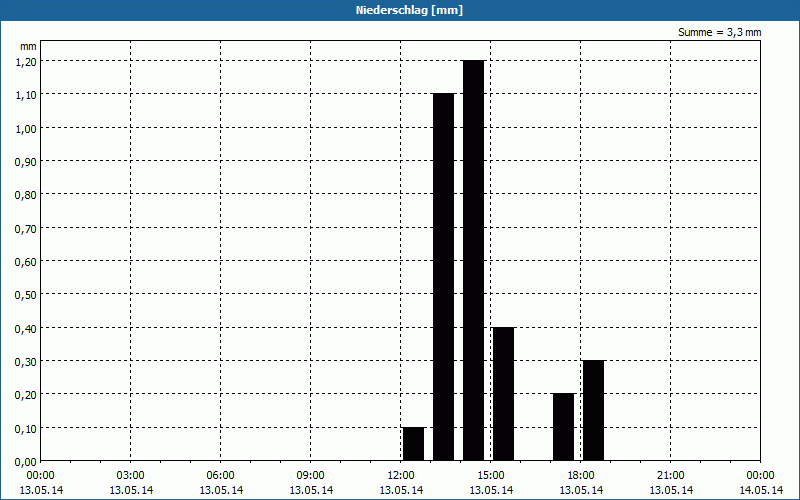Select the 09:00 time axis label

[311, 475]
